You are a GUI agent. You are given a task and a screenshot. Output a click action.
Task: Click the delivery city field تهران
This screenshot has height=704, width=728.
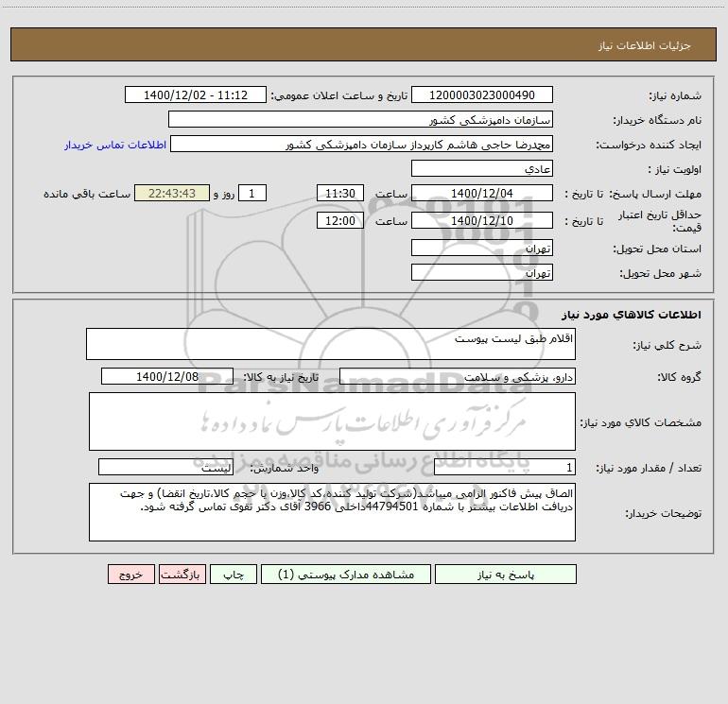click(x=482, y=272)
